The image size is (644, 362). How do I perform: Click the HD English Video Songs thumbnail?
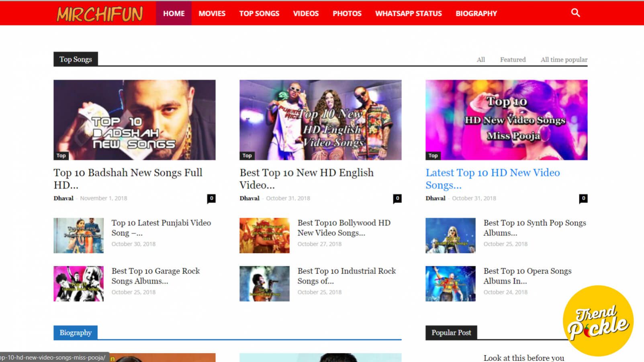[x=321, y=120]
